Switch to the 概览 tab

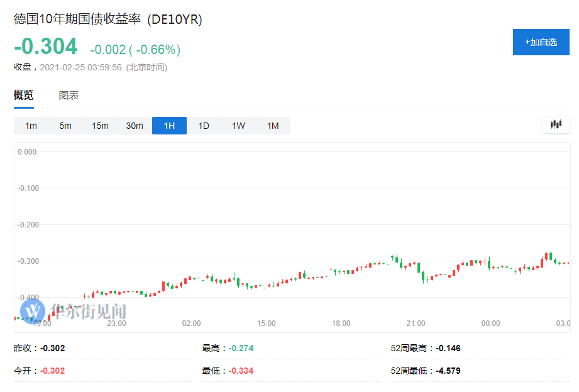(24, 95)
